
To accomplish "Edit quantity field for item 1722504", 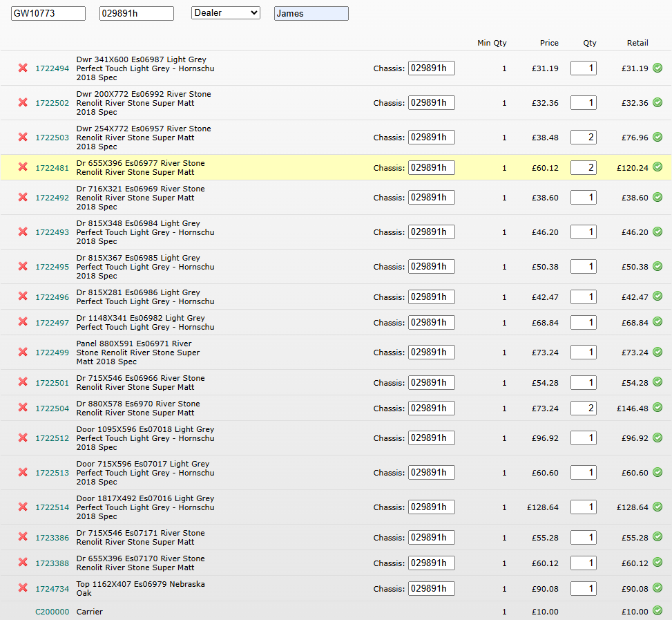I will 583,408.
